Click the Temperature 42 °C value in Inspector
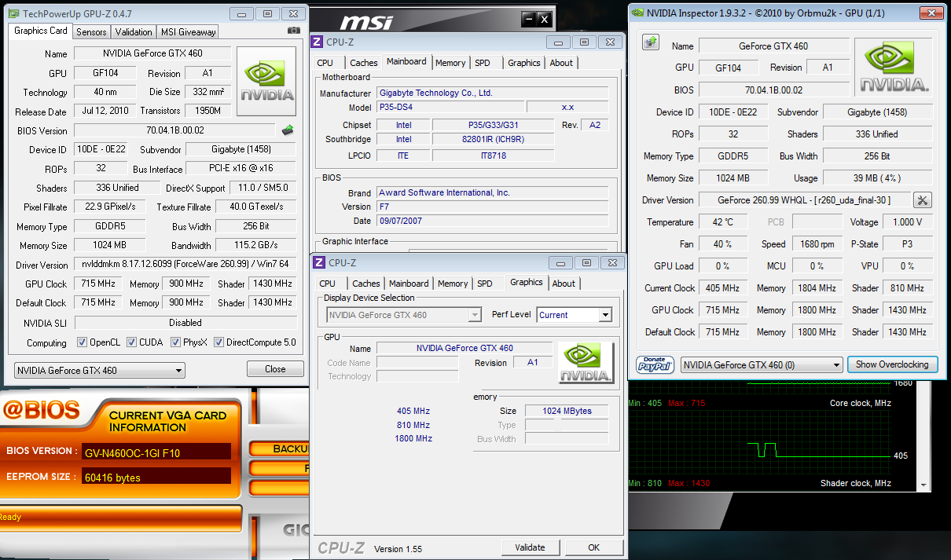Image resolution: width=951 pixels, height=560 pixels. [723, 222]
